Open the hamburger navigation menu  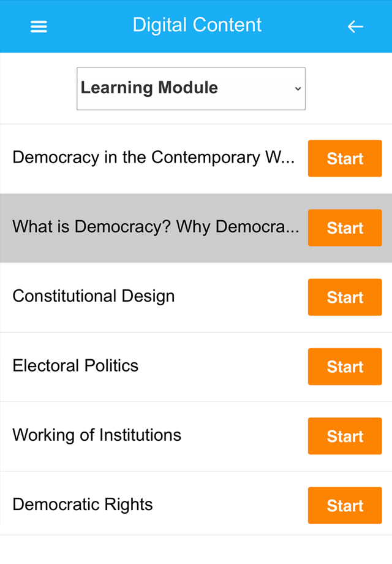pyautogui.click(x=39, y=26)
